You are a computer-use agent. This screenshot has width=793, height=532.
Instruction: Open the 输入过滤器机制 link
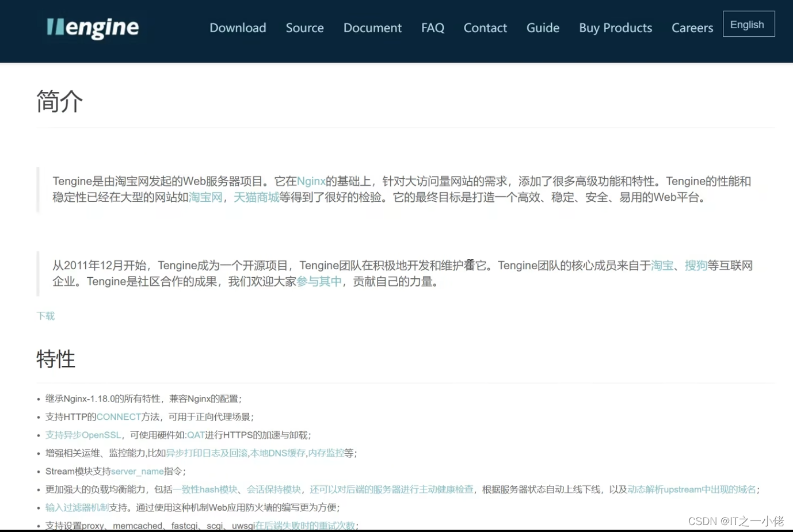tap(75, 507)
